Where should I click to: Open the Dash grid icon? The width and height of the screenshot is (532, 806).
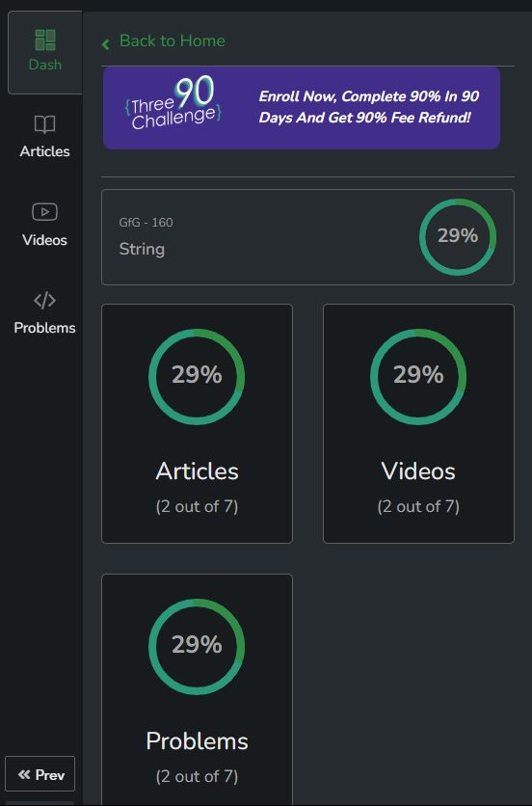point(44,40)
